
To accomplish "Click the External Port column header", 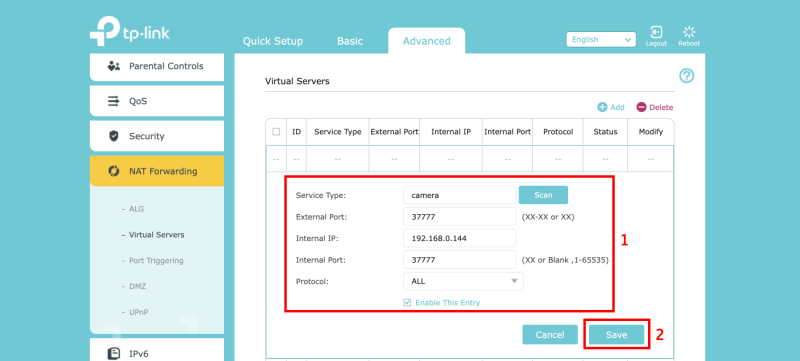I will 394,132.
